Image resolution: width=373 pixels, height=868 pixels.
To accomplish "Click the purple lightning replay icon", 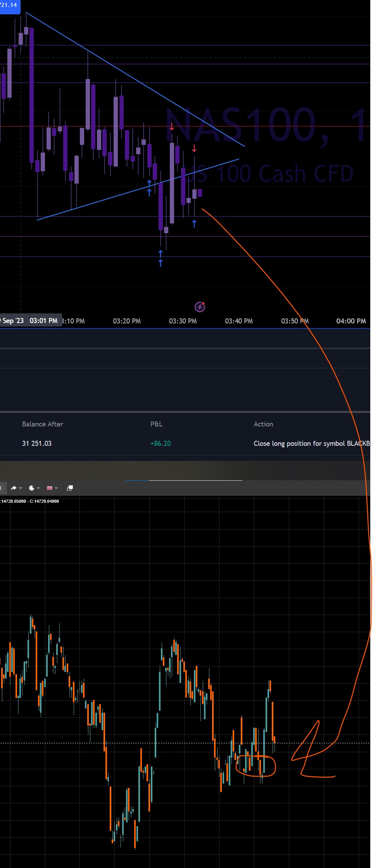I will pyautogui.click(x=200, y=307).
